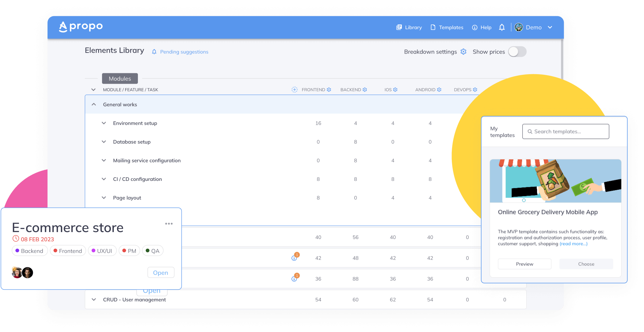Click the propo logo

click(81, 27)
